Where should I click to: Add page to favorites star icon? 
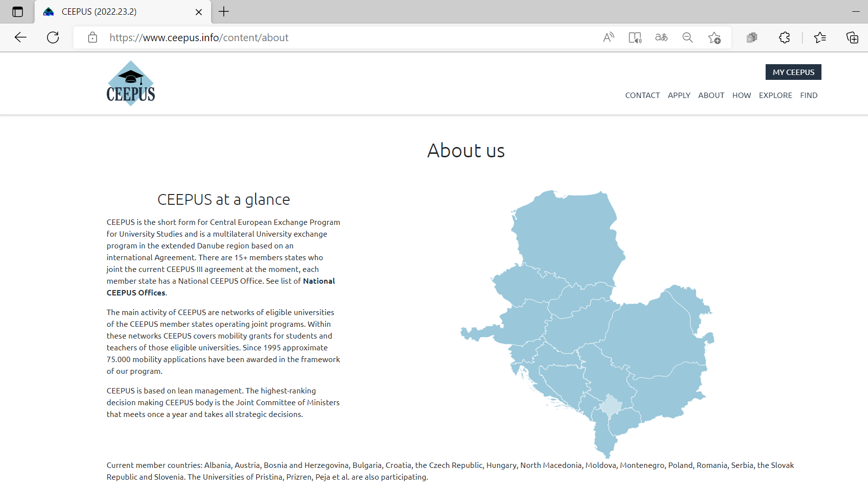coord(714,38)
